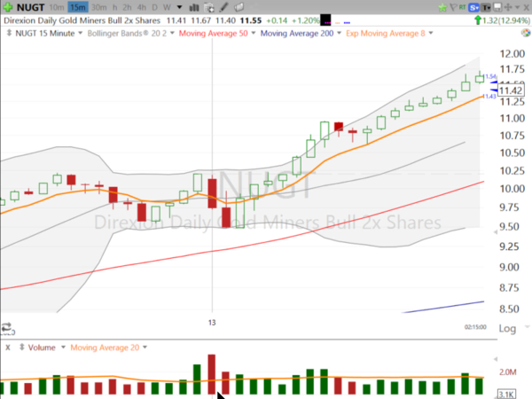Click the date marker labeled 13
The width and height of the screenshot is (532, 399).
point(212,323)
